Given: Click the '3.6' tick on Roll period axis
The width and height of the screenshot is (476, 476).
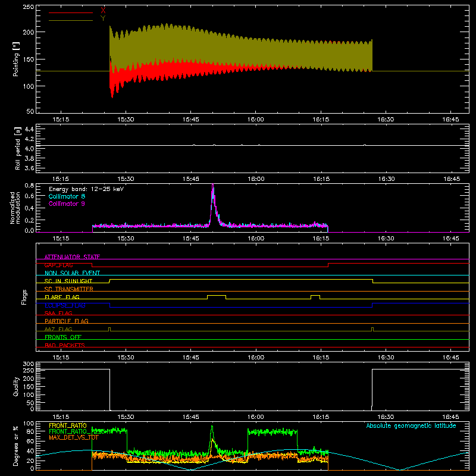Looking at the screenshot, I should click(x=29, y=168).
